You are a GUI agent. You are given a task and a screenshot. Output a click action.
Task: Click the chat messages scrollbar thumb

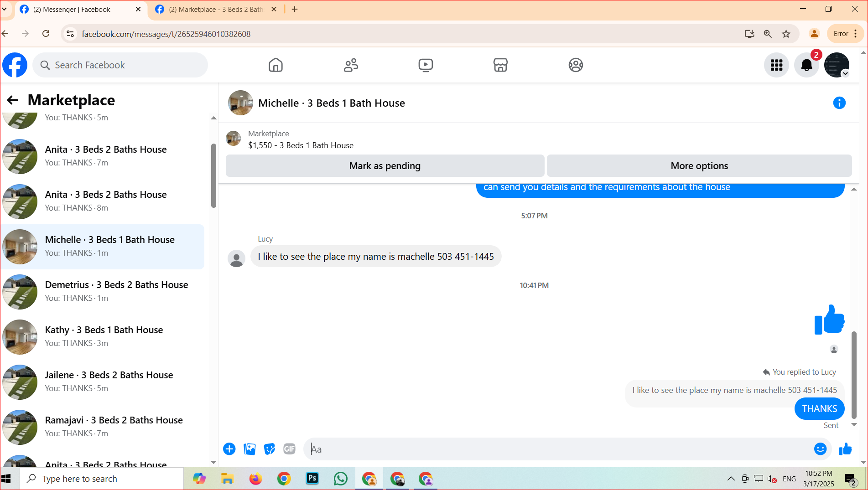(854, 375)
